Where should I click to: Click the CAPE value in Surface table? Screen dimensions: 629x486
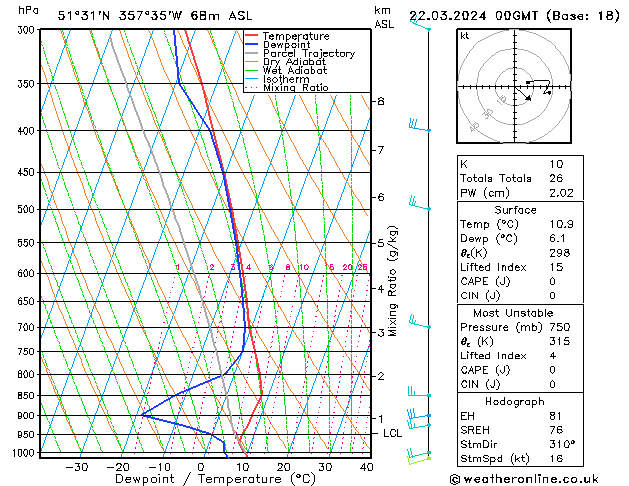point(552,281)
